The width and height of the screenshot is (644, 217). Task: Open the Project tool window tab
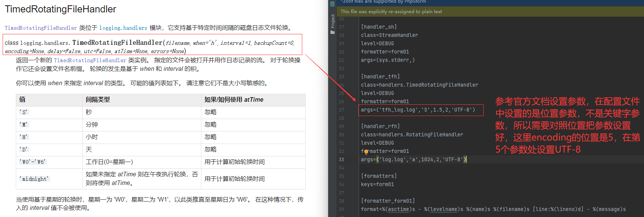(332, 21)
